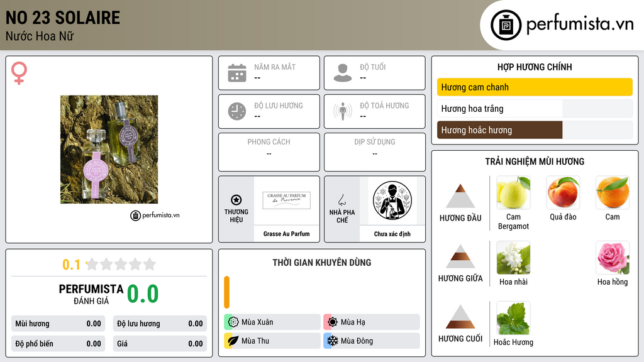Click the perfumer illustration above Chưa xác định

click(x=392, y=200)
